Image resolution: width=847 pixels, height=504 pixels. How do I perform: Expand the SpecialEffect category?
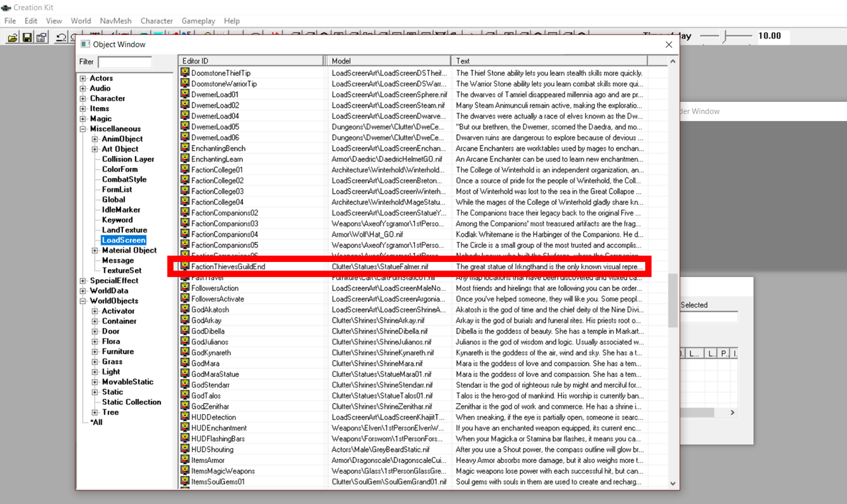click(x=83, y=281)
